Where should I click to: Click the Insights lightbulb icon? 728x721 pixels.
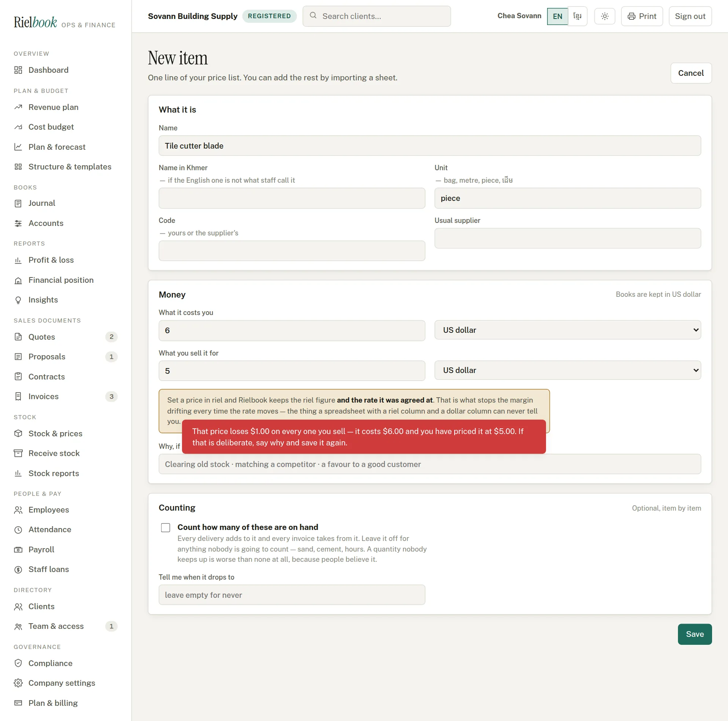(18, 300)
